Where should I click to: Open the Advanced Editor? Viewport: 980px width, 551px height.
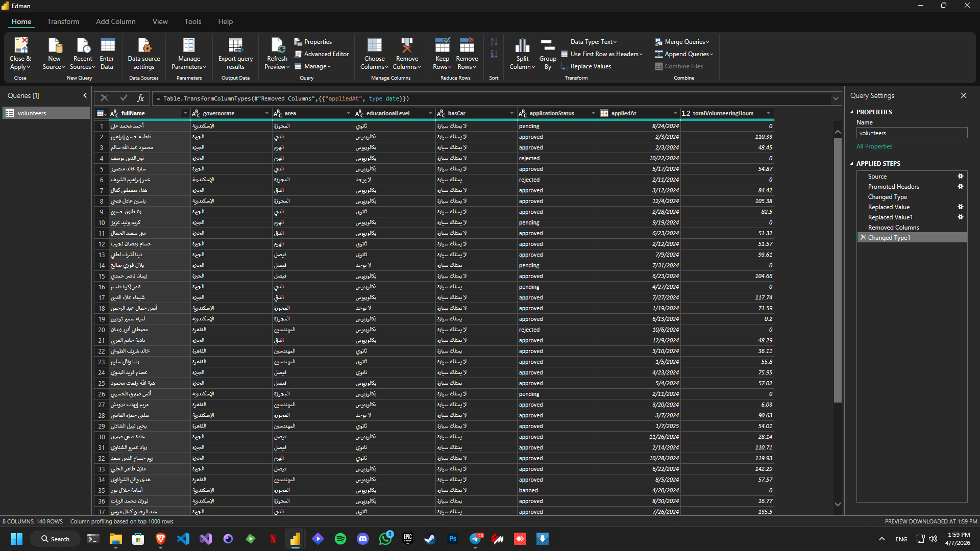322,54
